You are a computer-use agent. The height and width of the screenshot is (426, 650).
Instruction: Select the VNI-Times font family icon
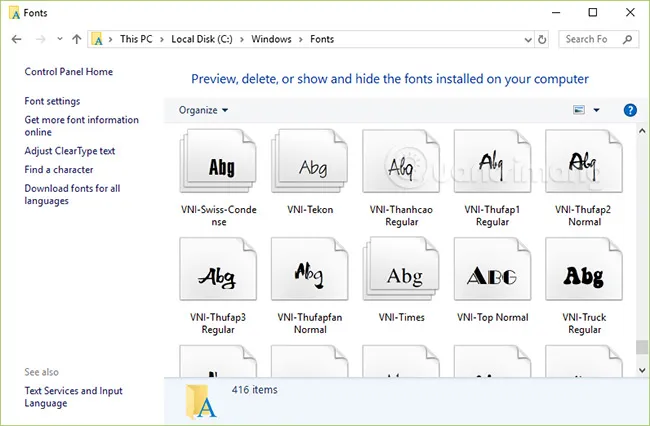coord(401,269)
